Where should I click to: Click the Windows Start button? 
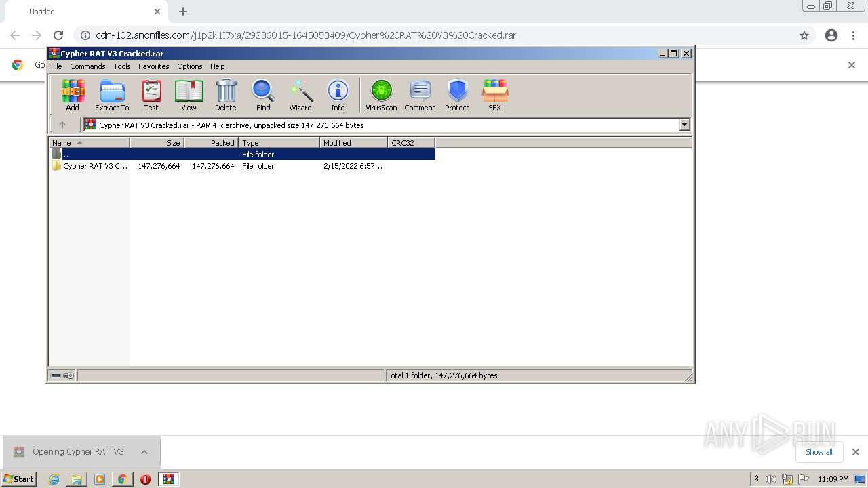point(19,479)
